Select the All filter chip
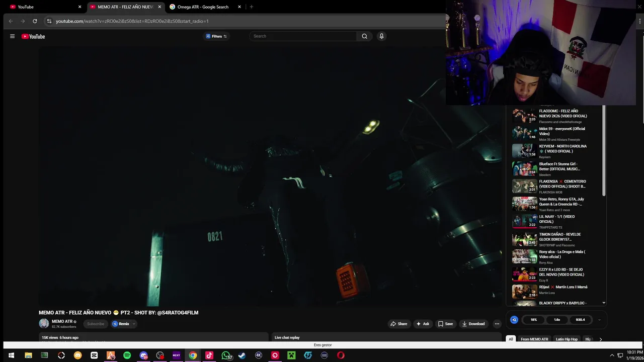644x362 pixels. click(x=511, y=339)
